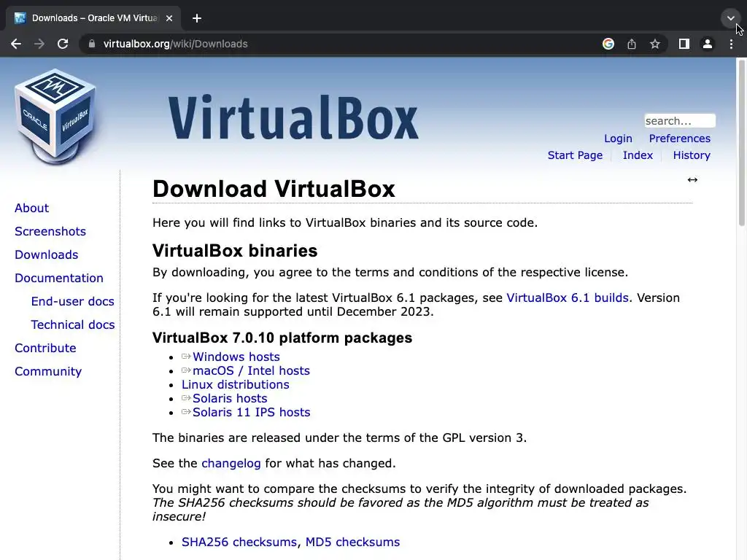Click the padlock site info icon
Screen dimensions: 747x560
point(92,44)
